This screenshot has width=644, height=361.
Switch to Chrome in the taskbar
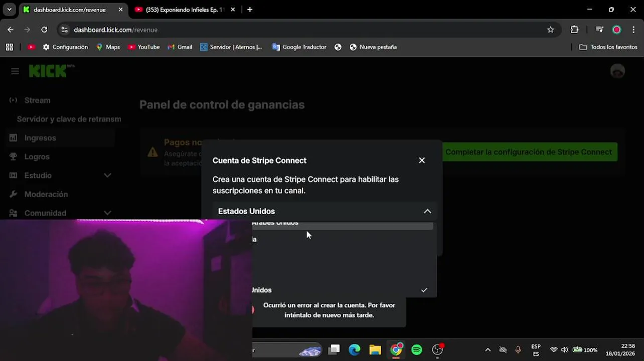[396, 349]
